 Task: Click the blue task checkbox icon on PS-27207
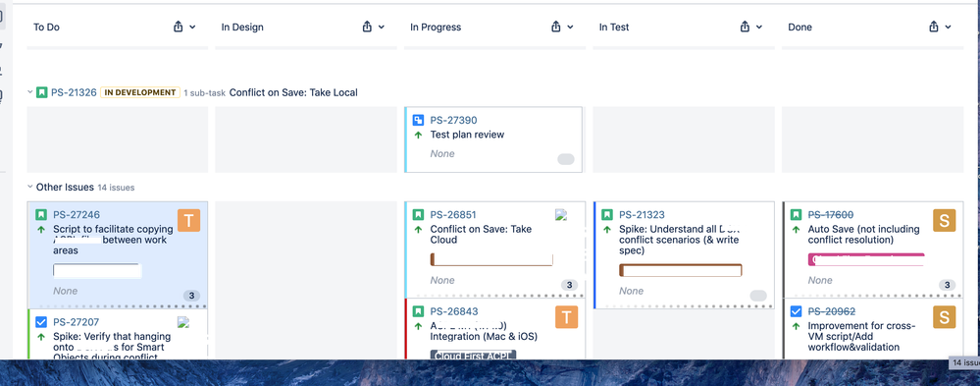pyautogui.click(x=41, y=322)
